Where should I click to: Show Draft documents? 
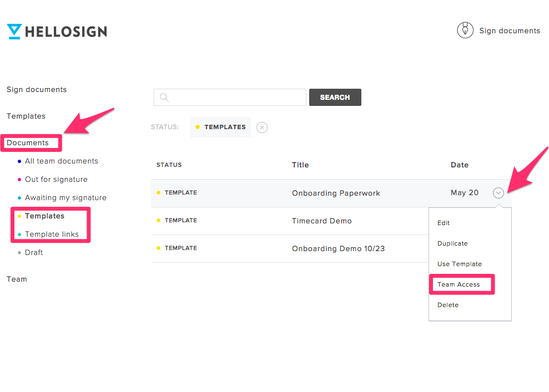point(34,252)
